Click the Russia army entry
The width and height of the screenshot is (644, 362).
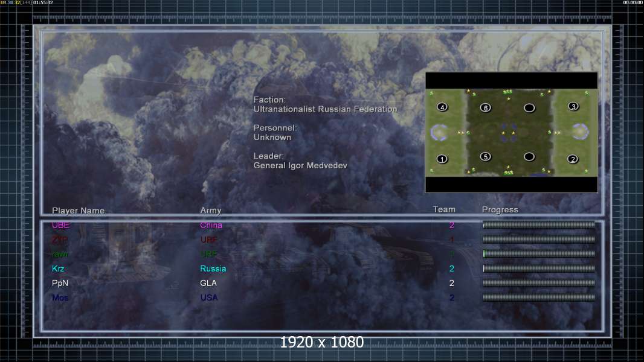213,268
